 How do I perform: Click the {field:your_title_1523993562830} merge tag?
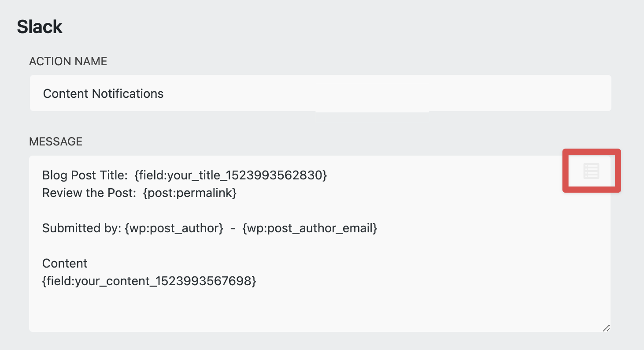(x=231, y=175)
